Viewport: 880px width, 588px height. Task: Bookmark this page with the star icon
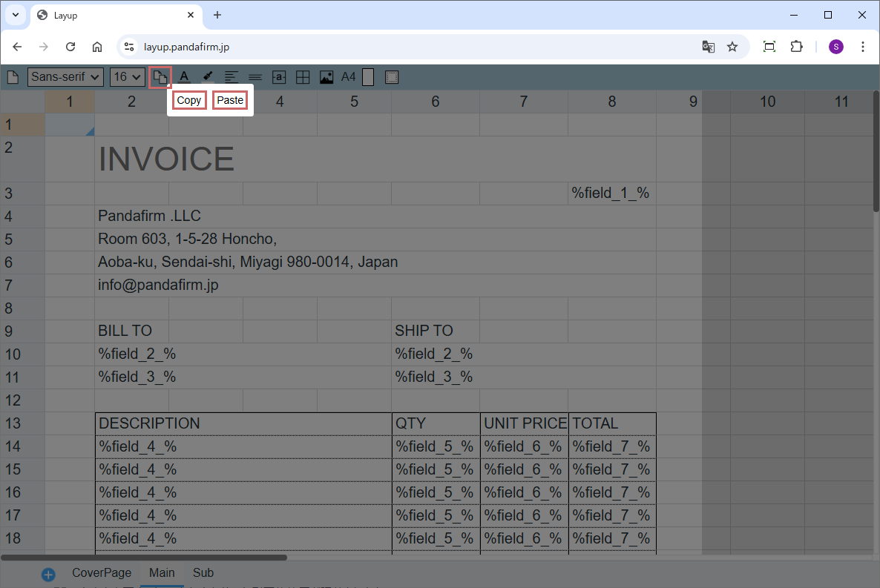(x=732, y=47)
